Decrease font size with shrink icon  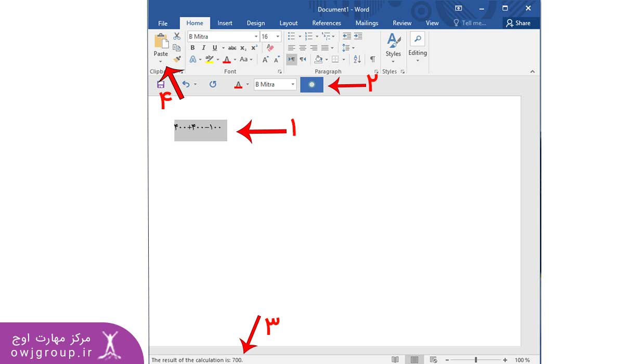point(277,60)
